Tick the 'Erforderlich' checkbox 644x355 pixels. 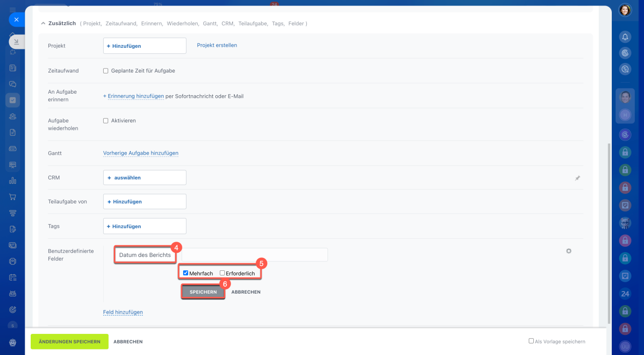point(222,273)
